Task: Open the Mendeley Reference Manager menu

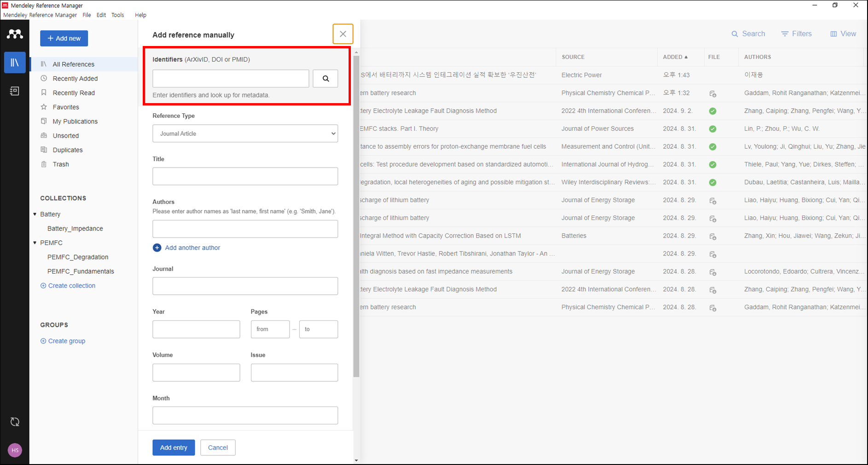Action: coord(40,15)
